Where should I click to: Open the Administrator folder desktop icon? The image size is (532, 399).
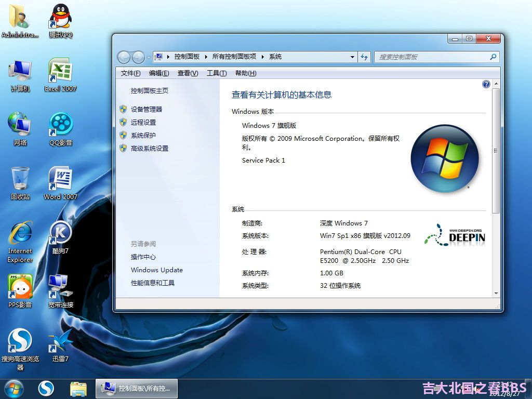(20, 20)
